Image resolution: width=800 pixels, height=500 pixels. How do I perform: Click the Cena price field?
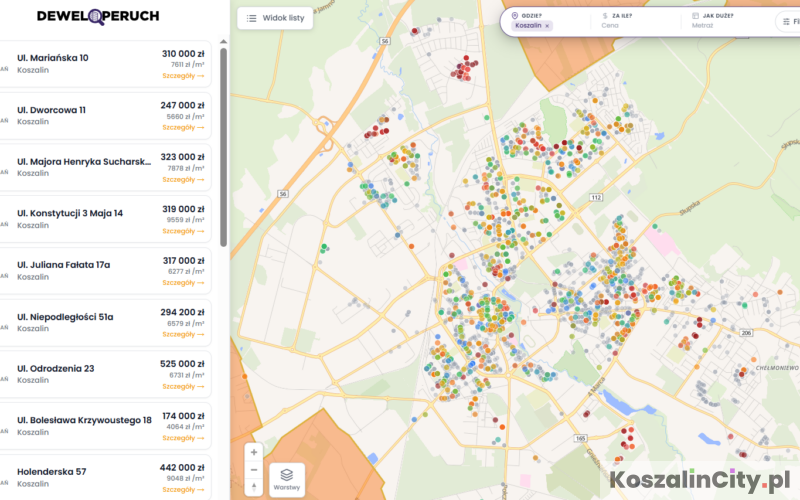(x=610, y=26)
